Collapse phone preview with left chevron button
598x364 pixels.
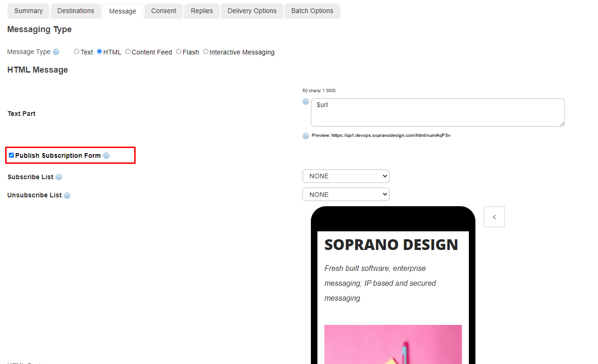point(494,217)
